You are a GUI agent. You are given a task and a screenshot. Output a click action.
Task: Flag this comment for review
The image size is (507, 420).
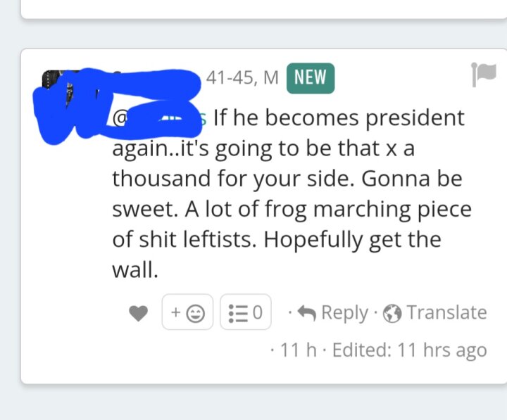point(483,75)
